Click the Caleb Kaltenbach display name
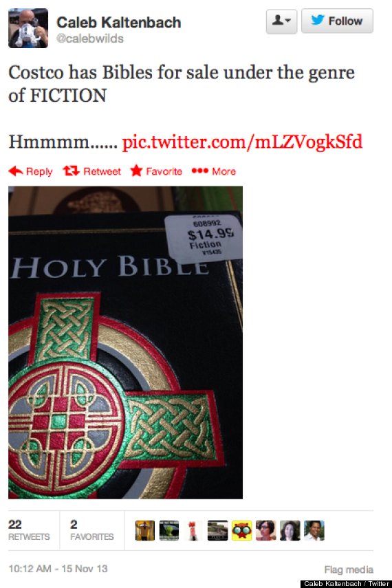 118,23
